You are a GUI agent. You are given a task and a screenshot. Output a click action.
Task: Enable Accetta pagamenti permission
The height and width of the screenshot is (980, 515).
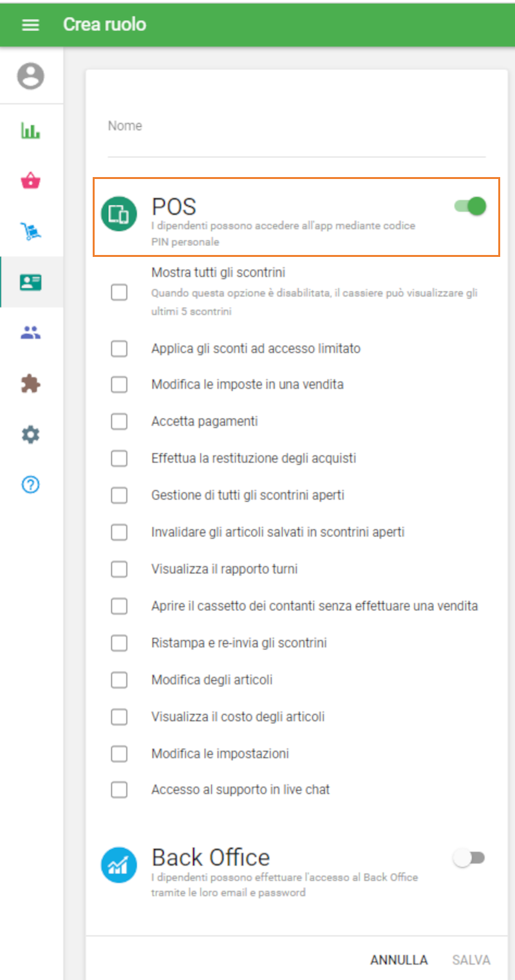click(x=119, y=422)
